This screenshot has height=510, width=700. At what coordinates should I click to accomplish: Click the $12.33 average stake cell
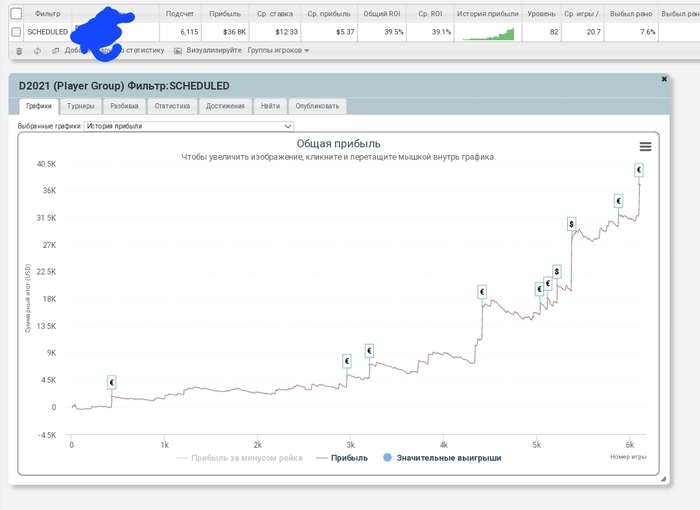(x=275, y=32)
